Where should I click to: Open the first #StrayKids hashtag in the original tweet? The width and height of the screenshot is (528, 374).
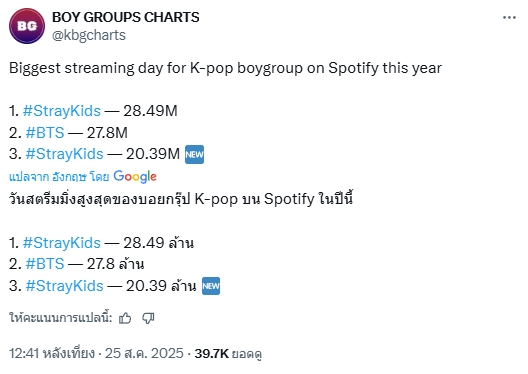pos(62,111)
